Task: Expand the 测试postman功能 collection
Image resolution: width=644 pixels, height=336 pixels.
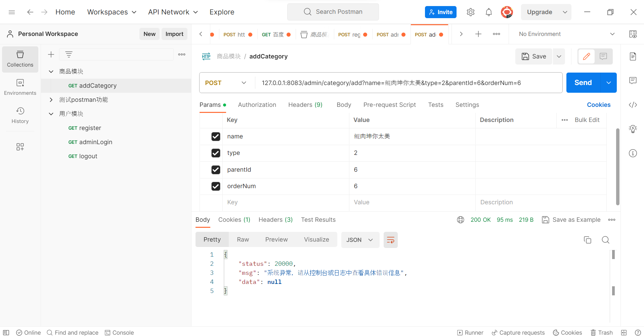Action: click(51, 100)
